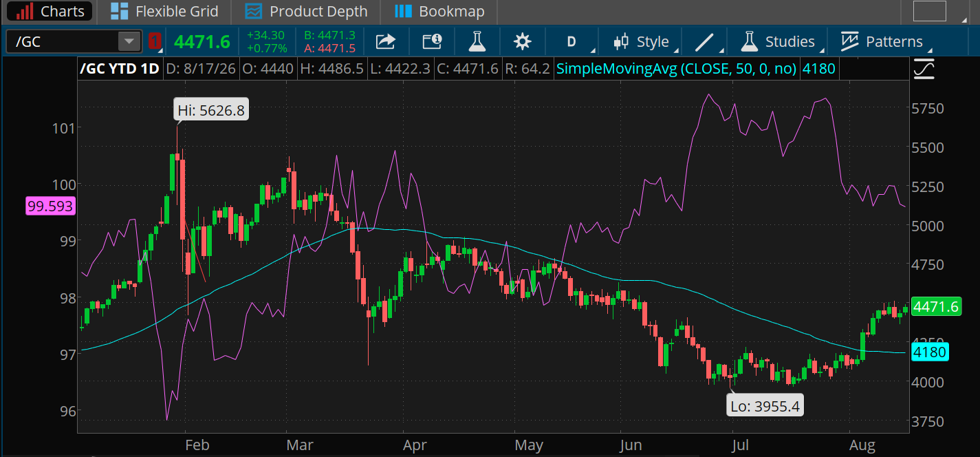Click the SimpleMovingAvg study label
The image size is (980, 457).
point(676,69)
